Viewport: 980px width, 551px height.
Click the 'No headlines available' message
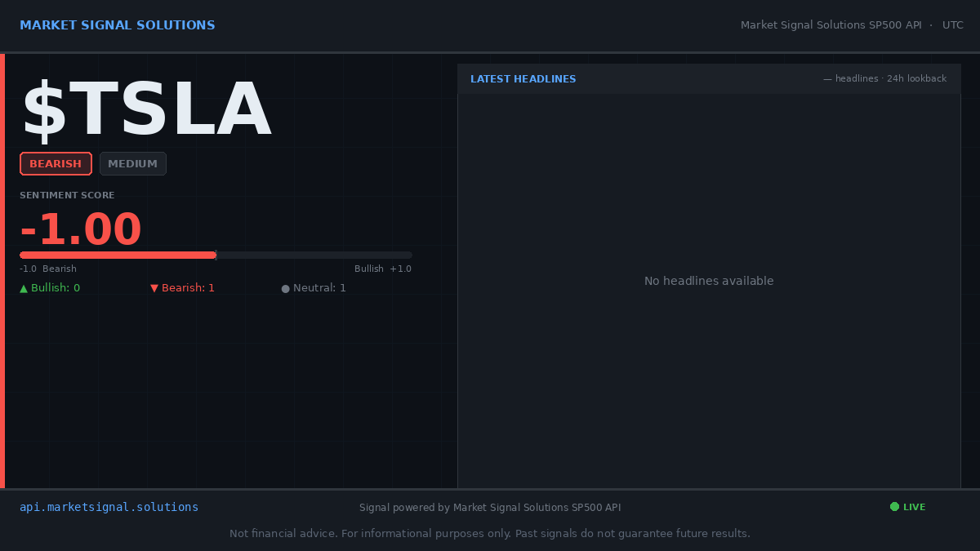tap(709, 281)
